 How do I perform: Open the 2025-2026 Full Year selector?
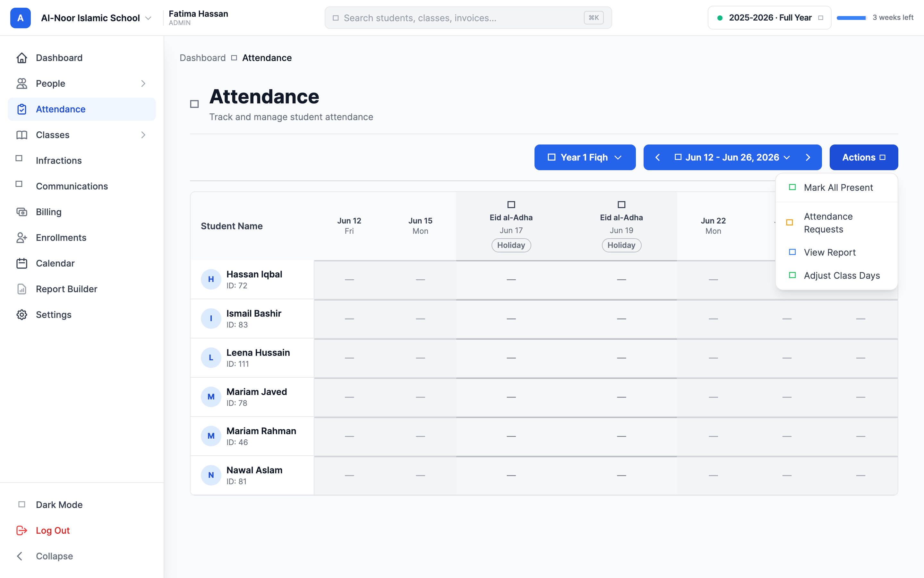(x=769, y=18)
